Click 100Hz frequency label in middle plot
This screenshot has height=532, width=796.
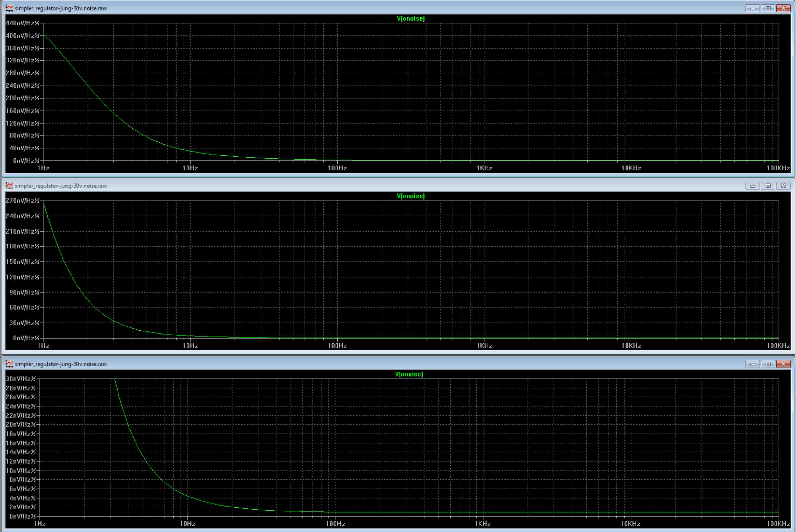click(x=337, y=345)
